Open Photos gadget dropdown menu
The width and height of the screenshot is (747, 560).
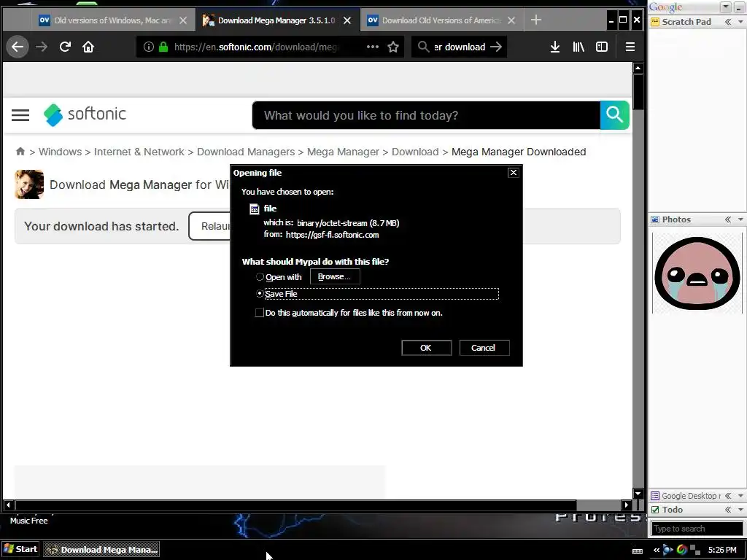(x=740, y=219)
